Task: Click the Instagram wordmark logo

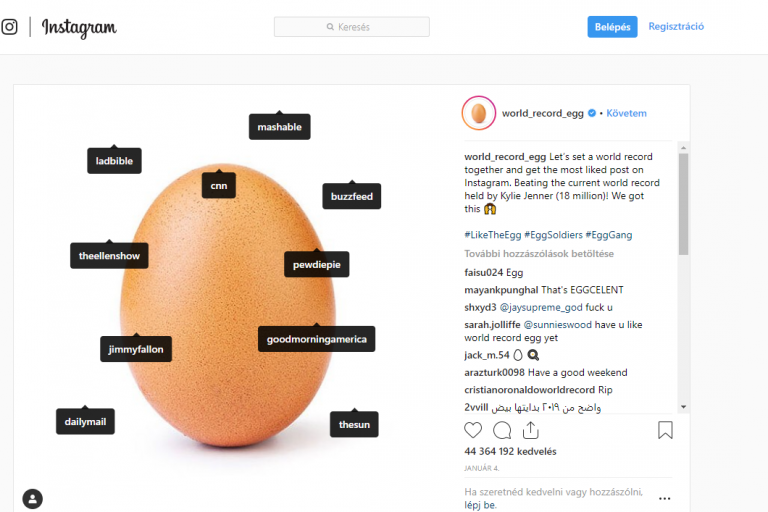Action: [79, 27]
